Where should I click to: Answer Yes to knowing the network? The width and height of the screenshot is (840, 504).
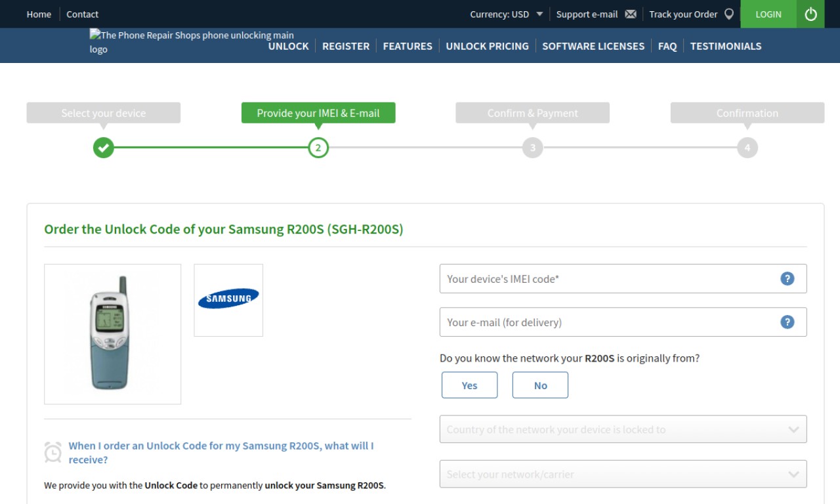[469, 385]
